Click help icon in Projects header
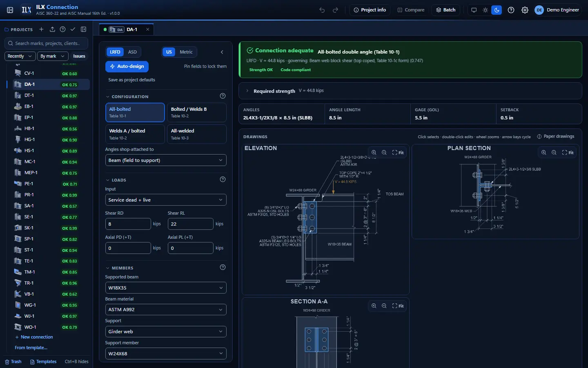Image resolution: width=588 pixels, height=368 pixels. (62, 29)
